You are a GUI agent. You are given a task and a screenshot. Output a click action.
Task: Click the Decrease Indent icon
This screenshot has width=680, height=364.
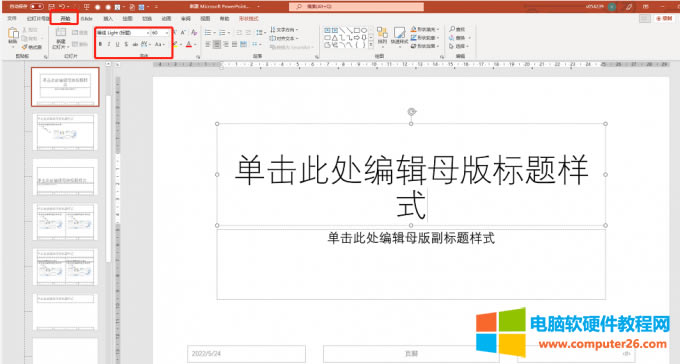pyautogui.click(x=239, y=33)
